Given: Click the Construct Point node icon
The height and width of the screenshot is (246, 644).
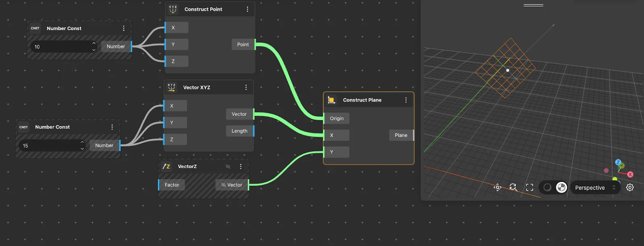Looking at the screenshot, I should coord(173,9).
